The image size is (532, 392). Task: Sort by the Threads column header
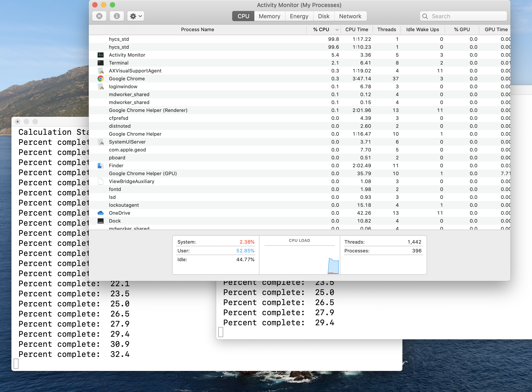tap(386, 30)
